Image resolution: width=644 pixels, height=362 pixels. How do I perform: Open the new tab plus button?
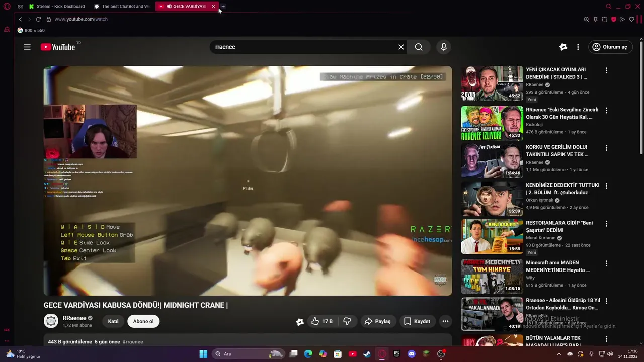click(x=223, y=6)
